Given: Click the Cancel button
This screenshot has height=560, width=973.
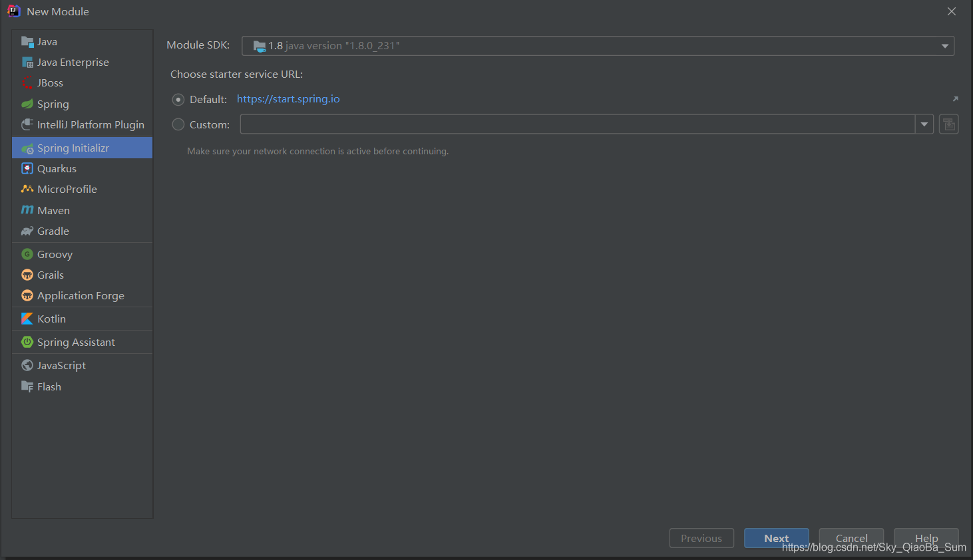Looking at the screenshot, I should point(851,538).
